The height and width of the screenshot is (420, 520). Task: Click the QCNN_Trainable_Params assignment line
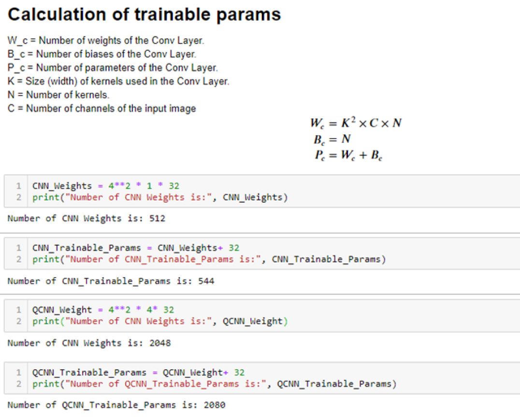[x=138, y=373]
